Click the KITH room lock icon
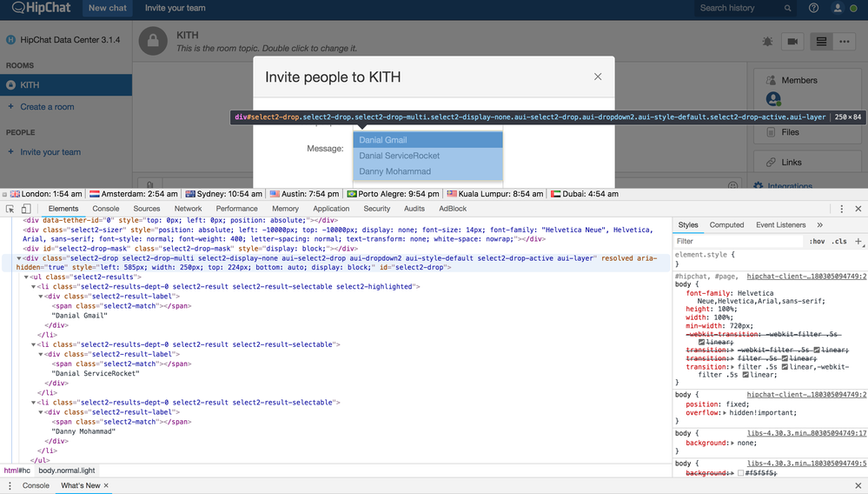Screen dimensions: 868x494 click(x=153, y=41)
